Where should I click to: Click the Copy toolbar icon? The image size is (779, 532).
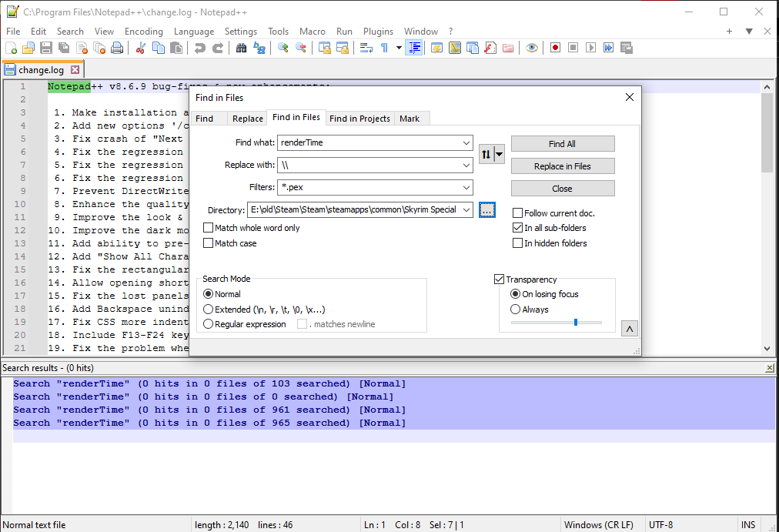(159, 48)
